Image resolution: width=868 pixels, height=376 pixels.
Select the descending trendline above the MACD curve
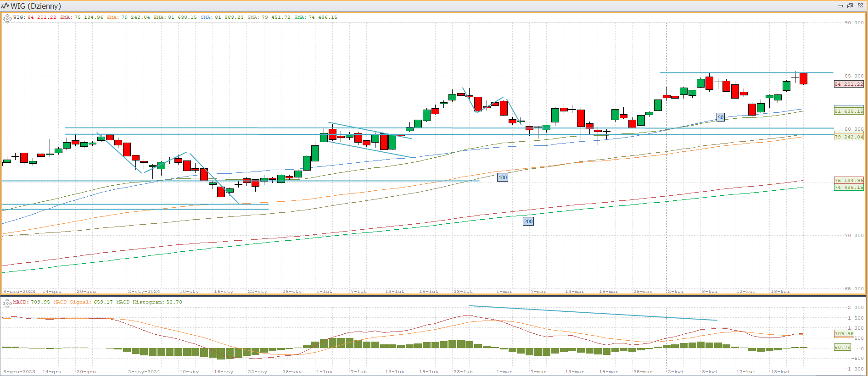pos(592,313)
